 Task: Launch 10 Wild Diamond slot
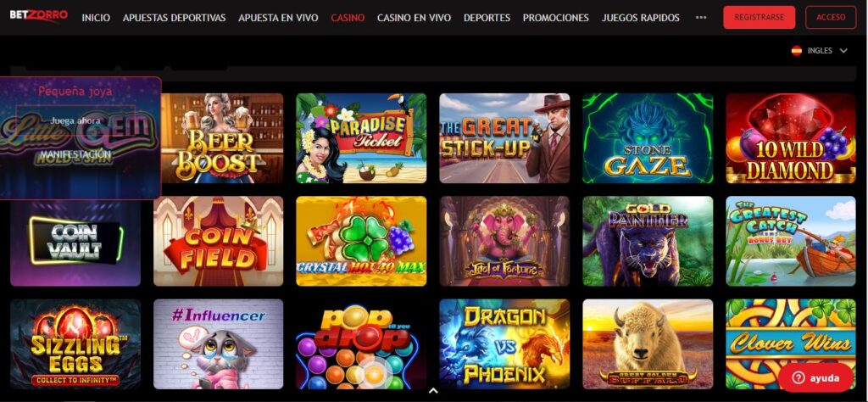(791, 138)
